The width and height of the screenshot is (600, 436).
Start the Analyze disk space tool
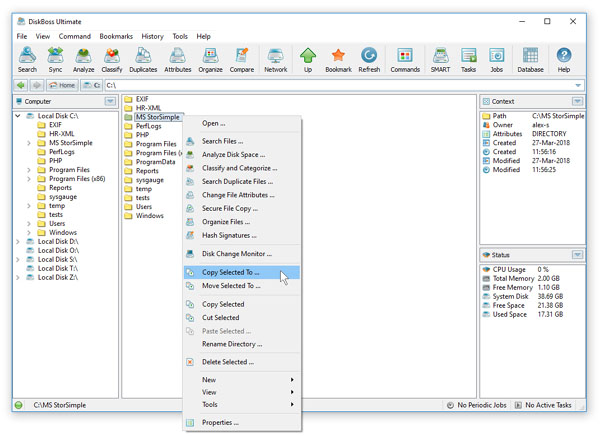point(83,60)
